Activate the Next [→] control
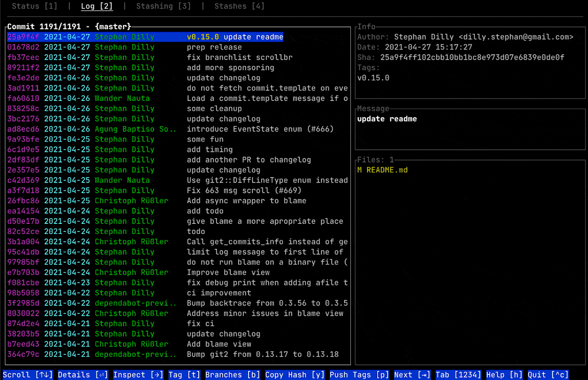 tap(411, 375)
